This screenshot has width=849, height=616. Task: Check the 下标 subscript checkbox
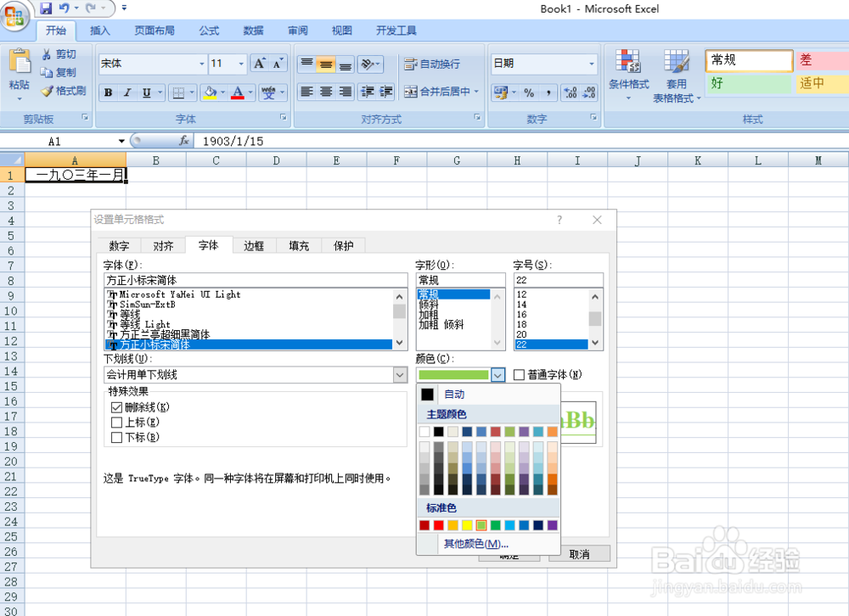click(x=116, y=437)
